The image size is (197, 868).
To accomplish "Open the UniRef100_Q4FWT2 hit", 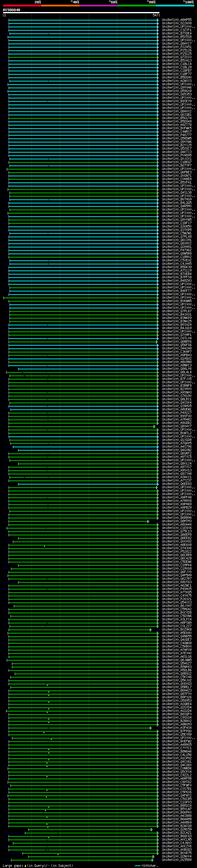I will tap(177, 796).
